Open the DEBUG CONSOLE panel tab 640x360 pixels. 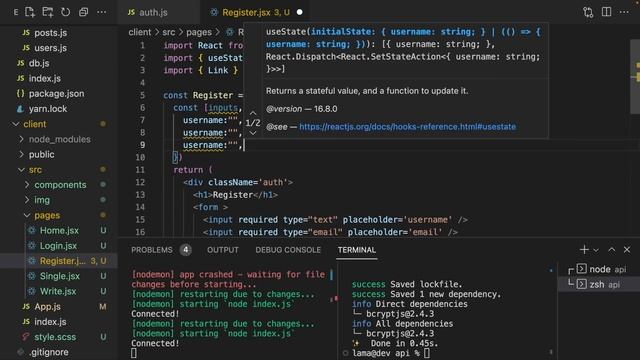tap(288, 250)
